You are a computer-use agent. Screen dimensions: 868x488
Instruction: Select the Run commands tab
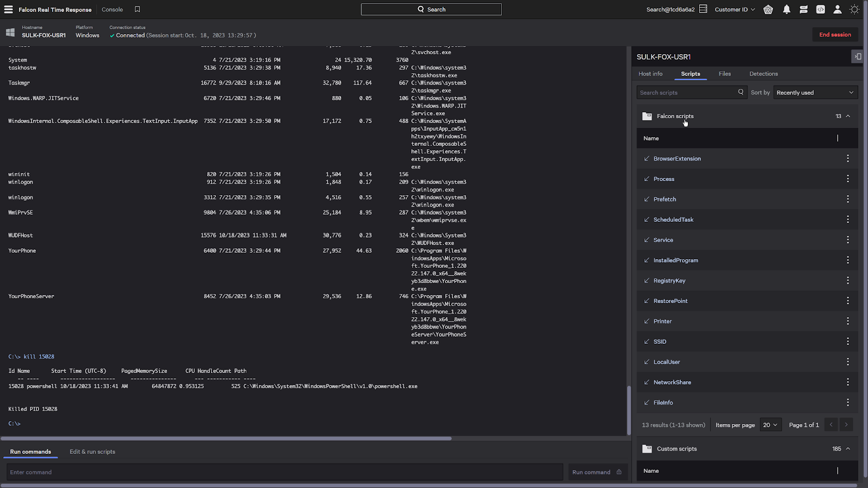click(30, 452)
